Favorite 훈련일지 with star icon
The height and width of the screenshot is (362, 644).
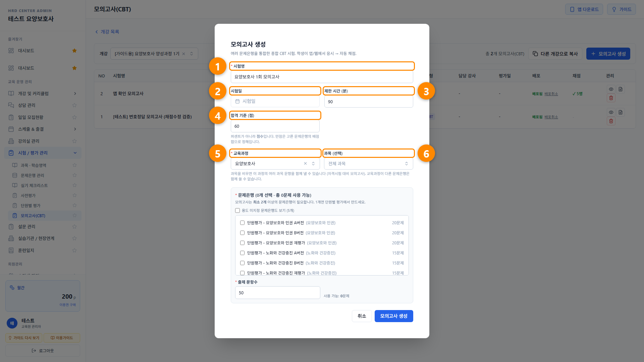click(x=74, y=250)
